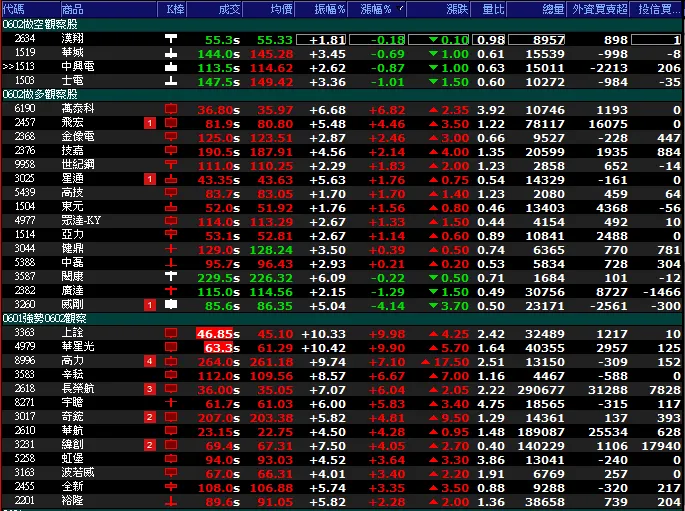
Task: Click stock code 2455 for 全新
Action: [x=25, y=487]
